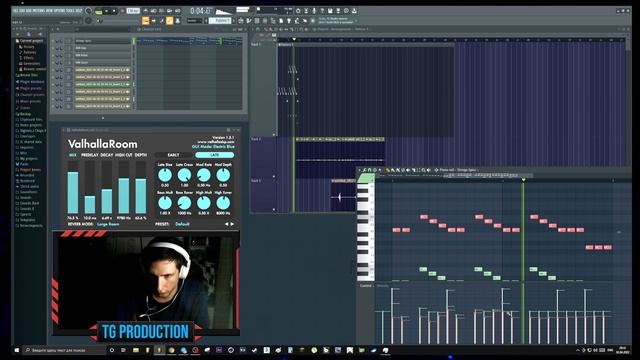Click the Mod Rate knob
This screenshot has width=640, height=360.
[204, 175]
